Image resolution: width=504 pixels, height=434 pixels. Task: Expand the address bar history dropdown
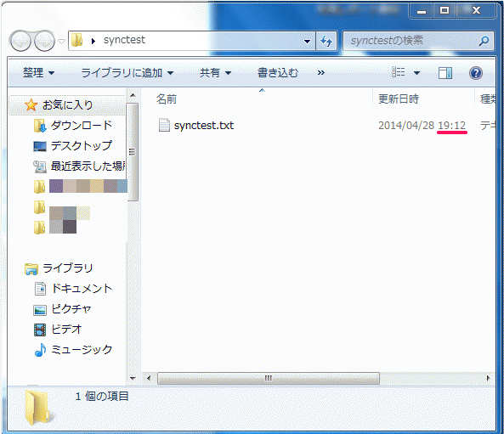308,41
